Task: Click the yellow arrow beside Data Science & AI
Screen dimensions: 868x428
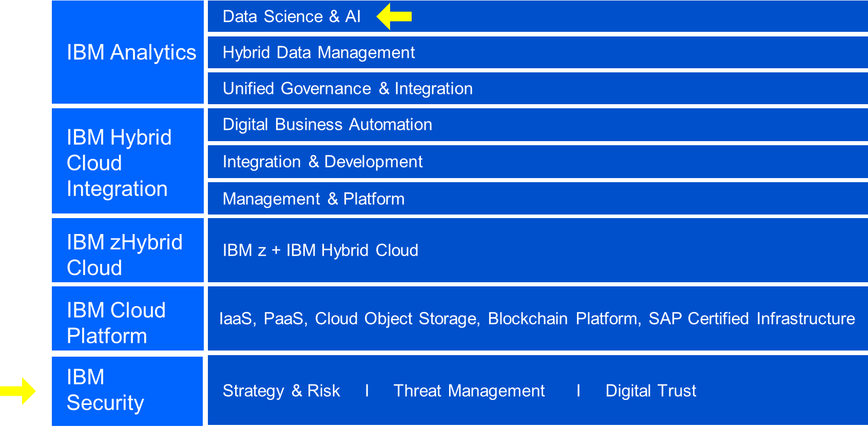Action: (394, 16)
